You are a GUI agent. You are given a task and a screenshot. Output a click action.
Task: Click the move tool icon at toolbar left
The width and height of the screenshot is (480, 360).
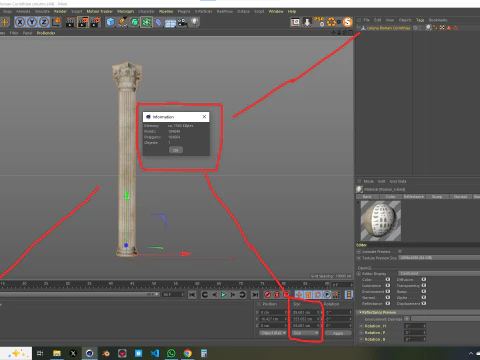4,22
